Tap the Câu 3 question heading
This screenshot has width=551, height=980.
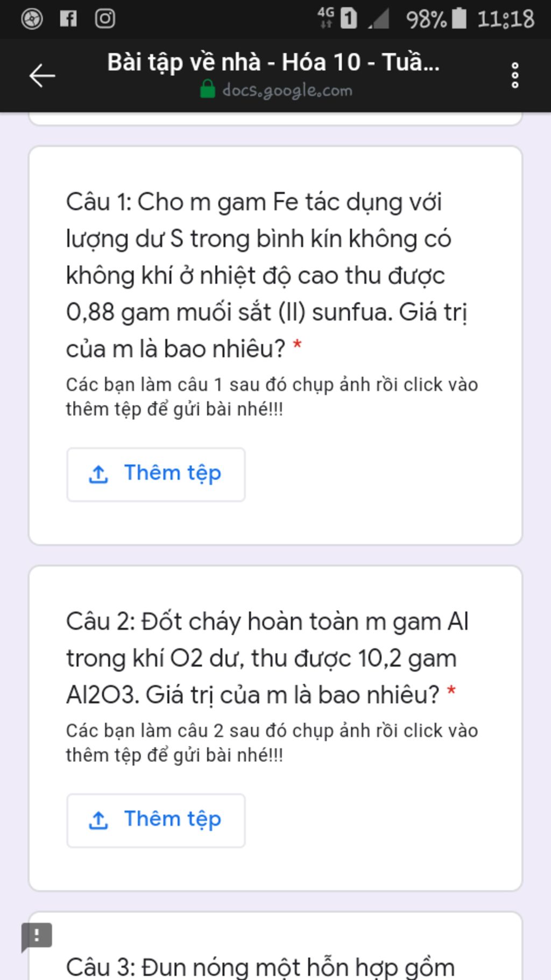[260, 967]
